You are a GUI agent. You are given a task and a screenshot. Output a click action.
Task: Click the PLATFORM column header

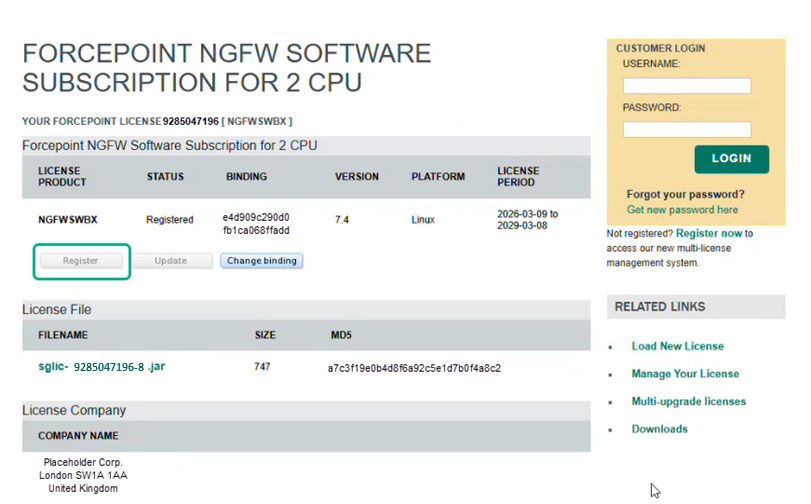pos(438,176)
